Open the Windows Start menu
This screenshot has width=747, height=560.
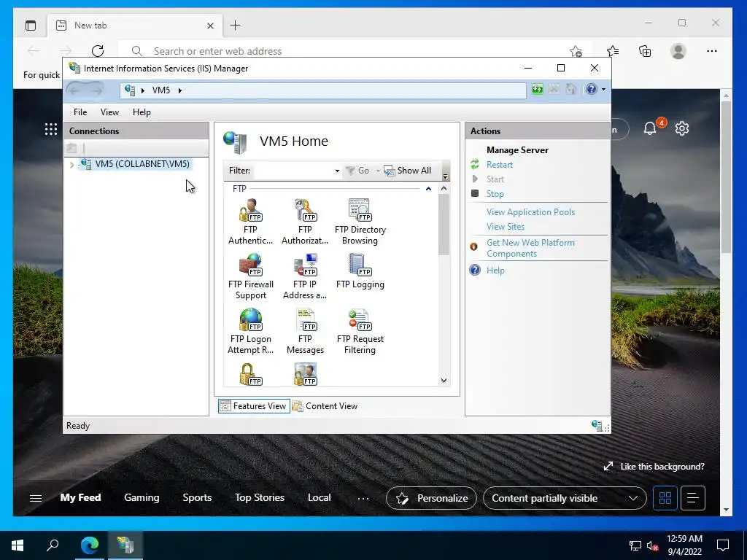pos(18,545)
